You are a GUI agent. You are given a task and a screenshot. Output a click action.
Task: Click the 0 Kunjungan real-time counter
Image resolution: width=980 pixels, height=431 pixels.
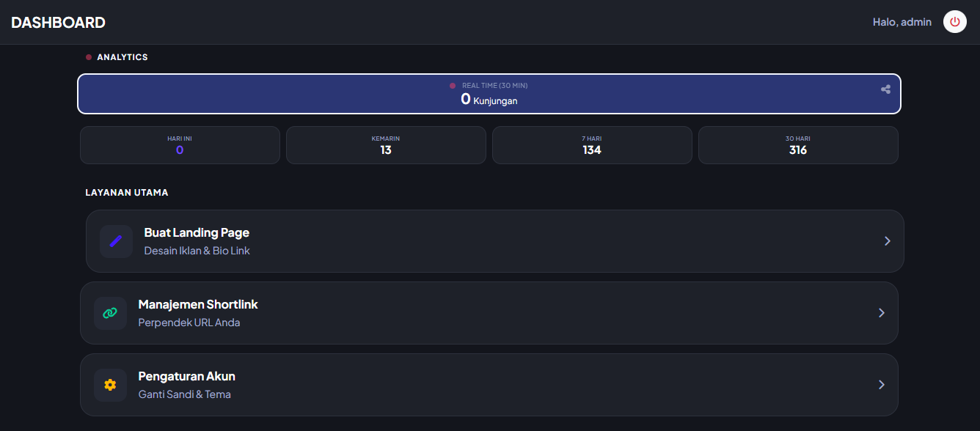click(489, 99)
